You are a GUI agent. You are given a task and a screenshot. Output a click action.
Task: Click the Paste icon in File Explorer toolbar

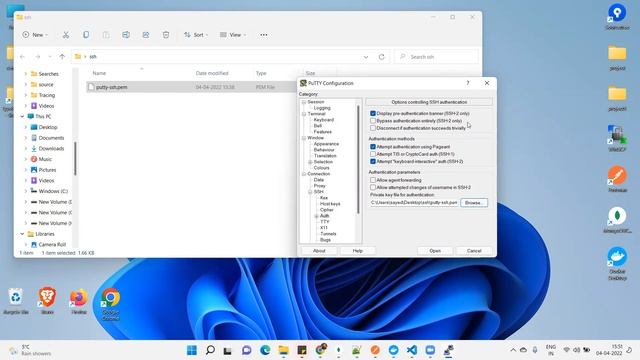pos(106,35)
